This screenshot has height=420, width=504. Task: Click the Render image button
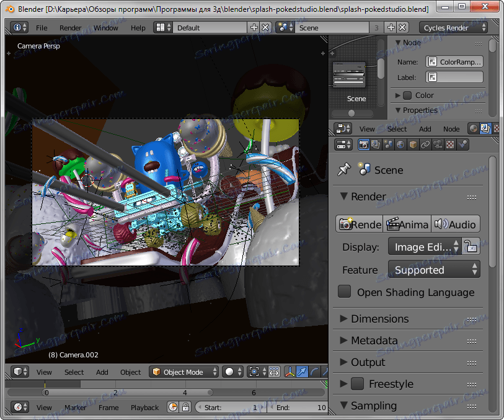coord(360,225)
